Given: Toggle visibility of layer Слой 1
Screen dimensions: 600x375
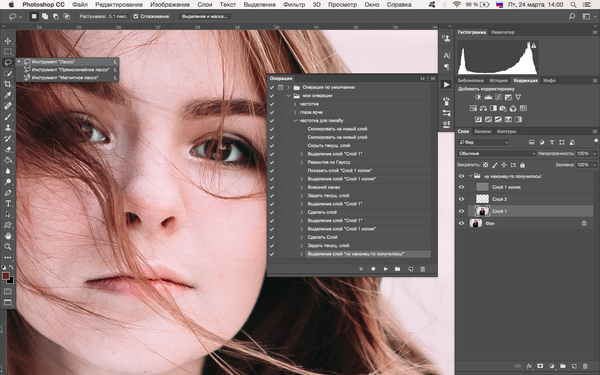Looking at the screenshot, I should point(461,211).
